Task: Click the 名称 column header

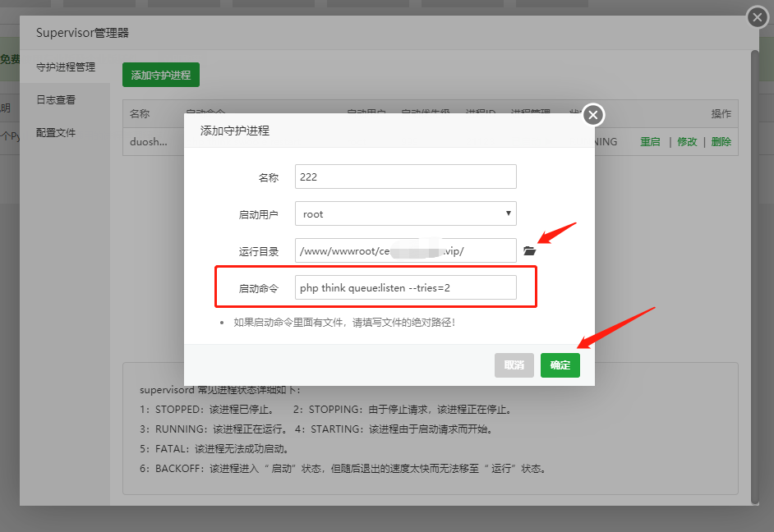Action: coord(140,114)
